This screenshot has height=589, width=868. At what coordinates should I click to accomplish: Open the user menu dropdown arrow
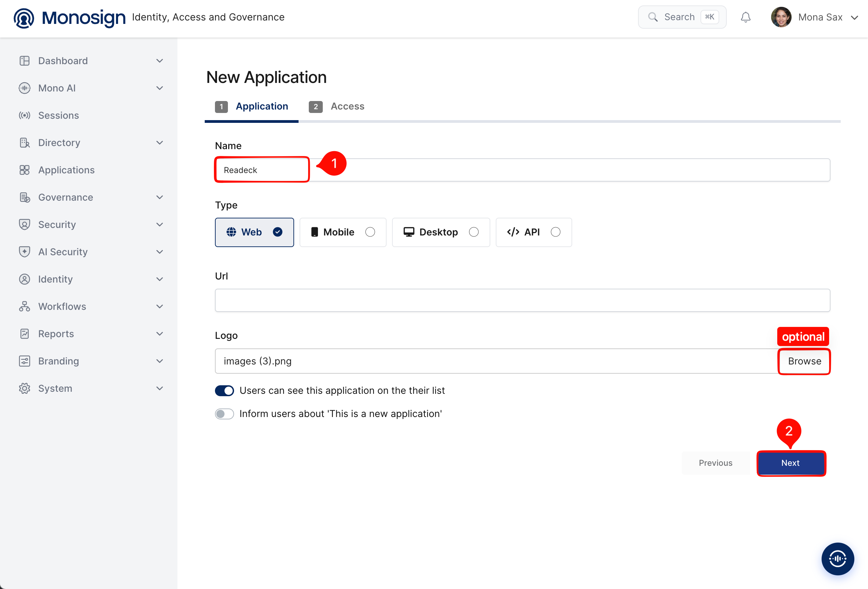(855, 17)
